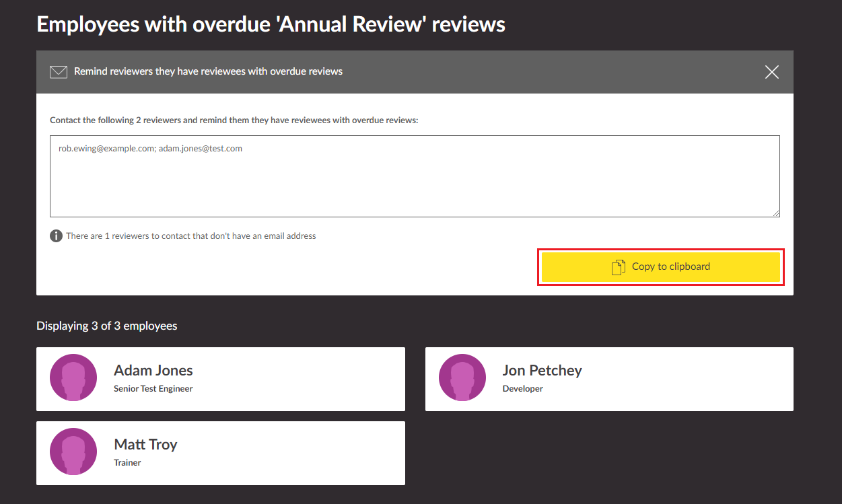Click the overdue 'Annual Review' page heading
The height and width of the screenshot is (504, 842).
click(271, 25)
